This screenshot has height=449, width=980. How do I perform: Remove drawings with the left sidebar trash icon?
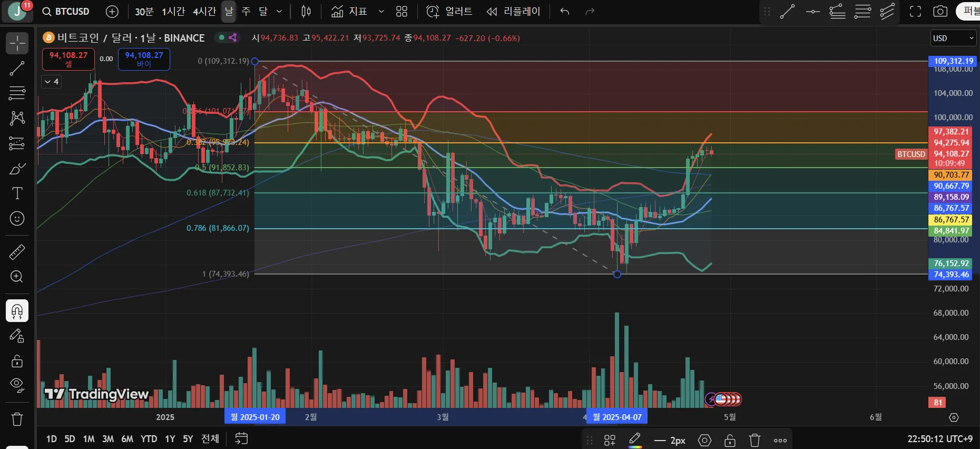17,419
